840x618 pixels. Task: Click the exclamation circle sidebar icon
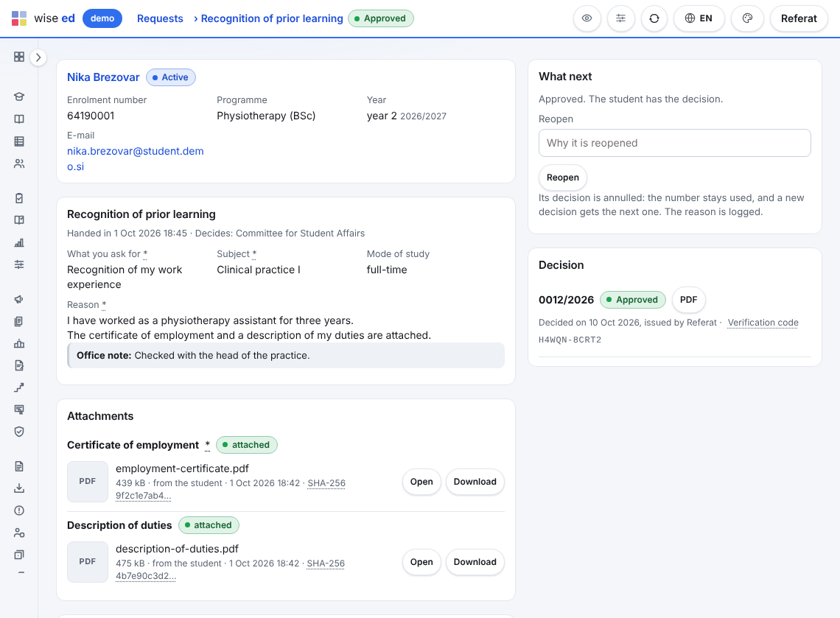click(19, 510)
